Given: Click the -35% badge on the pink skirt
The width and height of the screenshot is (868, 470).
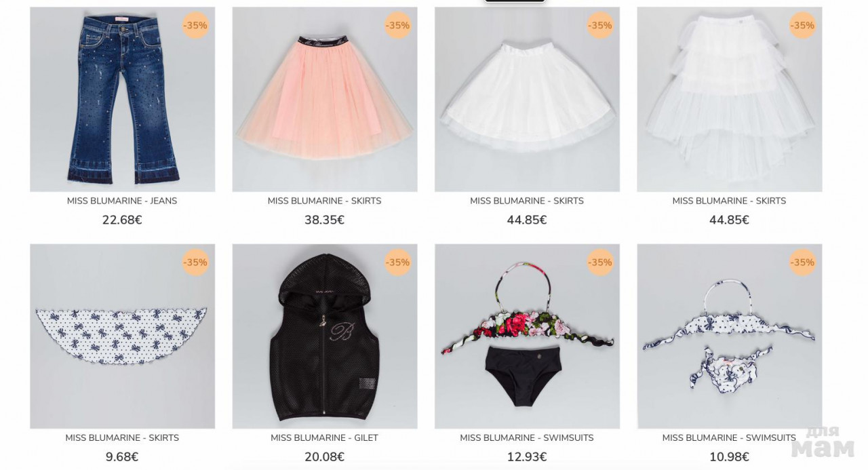Looking at the screenshot, I should [x=397, y=26].
